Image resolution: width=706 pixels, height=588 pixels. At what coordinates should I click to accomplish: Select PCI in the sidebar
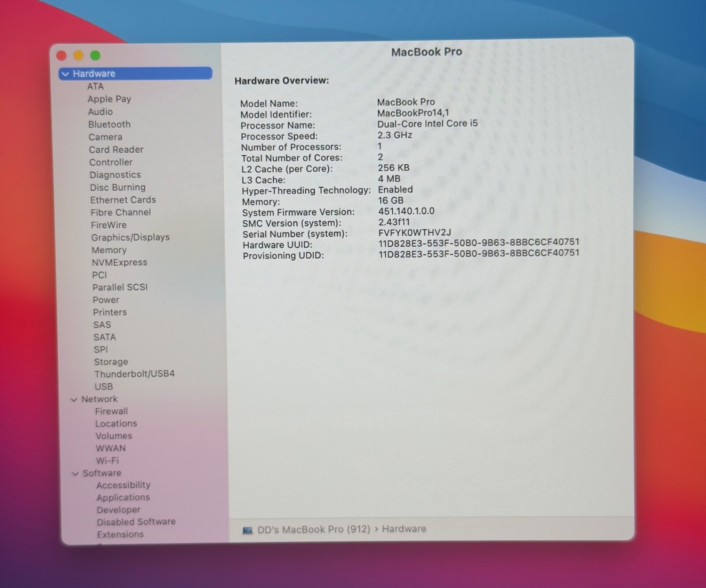99,275
